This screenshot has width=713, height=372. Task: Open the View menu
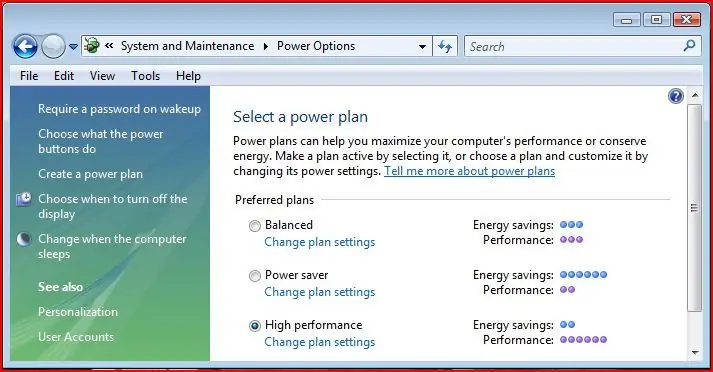pyautogui.click(x=102, y=76)
